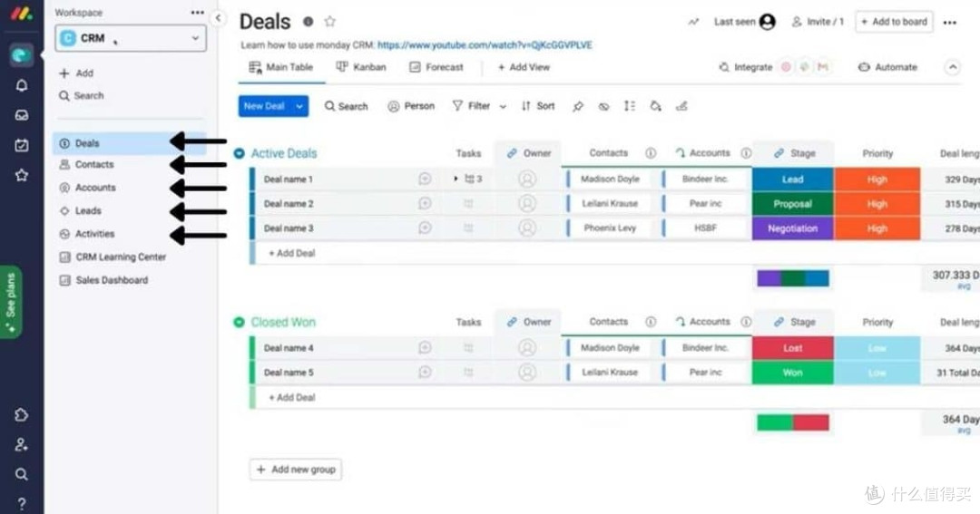Click the Negotiation stage cell
The height and width of the screenshot is (514, 980).
click(x=792, y=228)
